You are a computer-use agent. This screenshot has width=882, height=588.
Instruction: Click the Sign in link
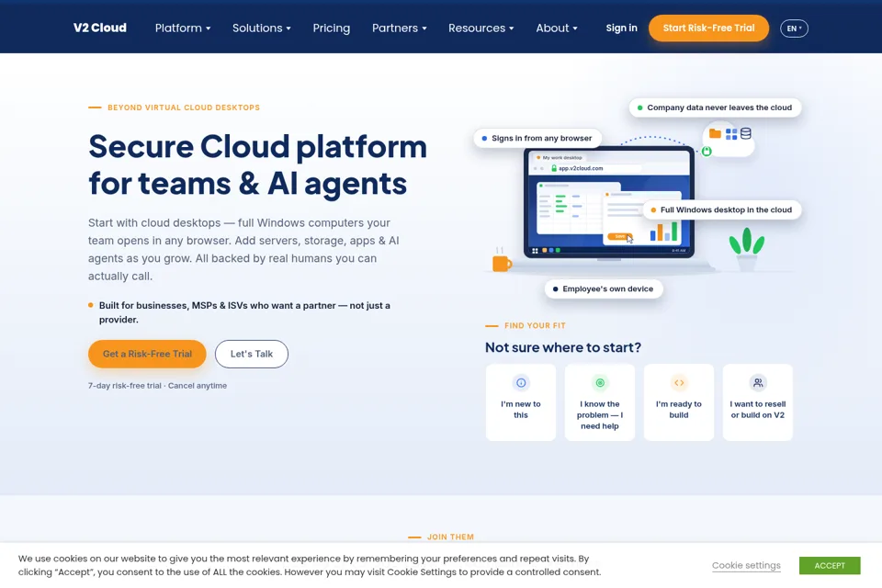click(x=622, y=28)
